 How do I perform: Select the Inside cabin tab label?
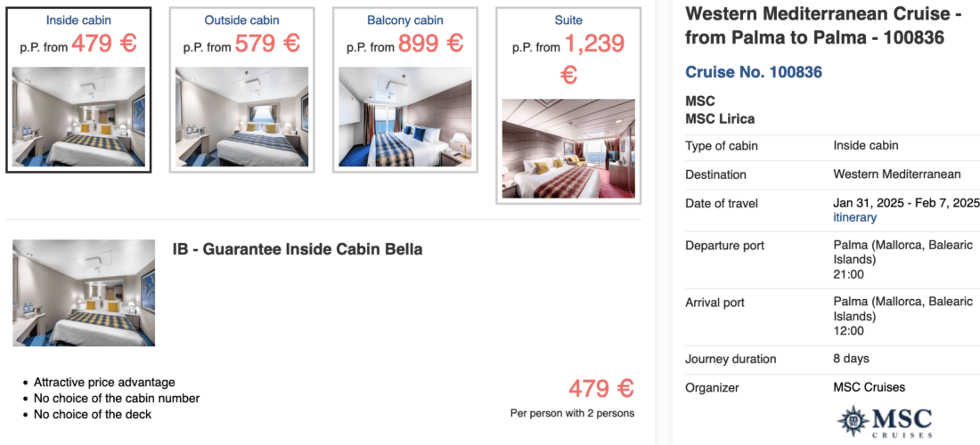pyautogui.click(x=78, y=20)
